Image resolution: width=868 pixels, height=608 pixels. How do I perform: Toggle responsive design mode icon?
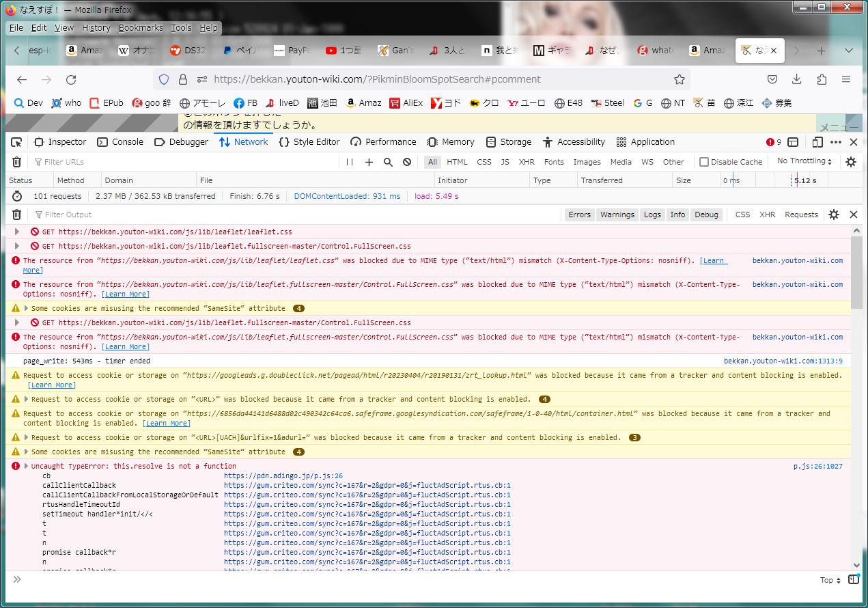point(817,142)
